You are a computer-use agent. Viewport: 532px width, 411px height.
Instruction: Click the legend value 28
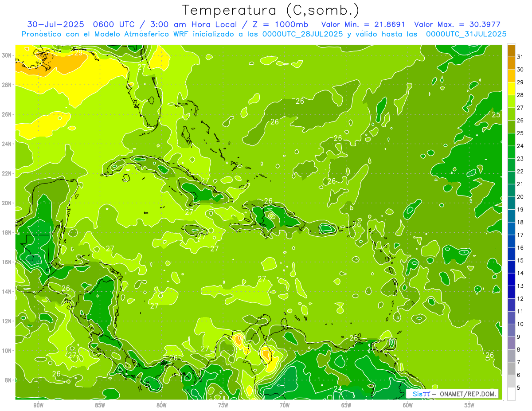click(x=520, y=95)
